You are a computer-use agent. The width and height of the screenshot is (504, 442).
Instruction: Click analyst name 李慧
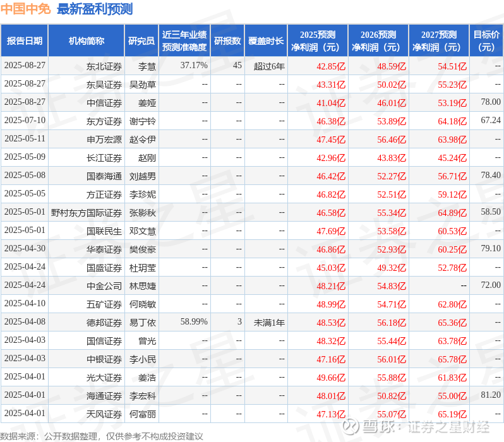[x=147, y=66]
